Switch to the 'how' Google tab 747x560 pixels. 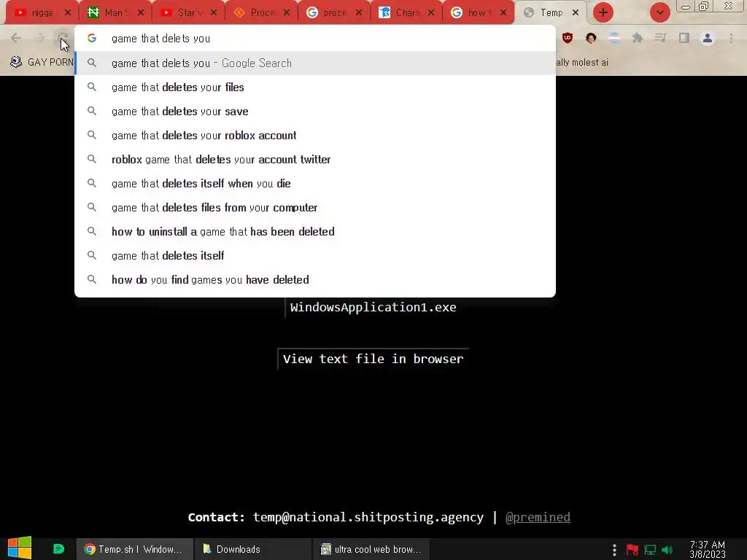tap(479, 13)
